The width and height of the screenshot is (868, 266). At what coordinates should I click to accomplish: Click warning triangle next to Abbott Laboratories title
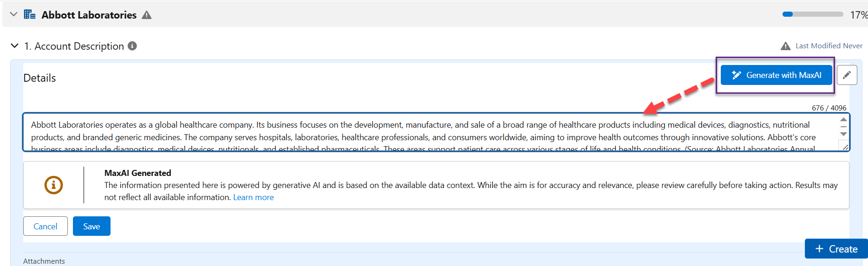[x=147, y=15]
